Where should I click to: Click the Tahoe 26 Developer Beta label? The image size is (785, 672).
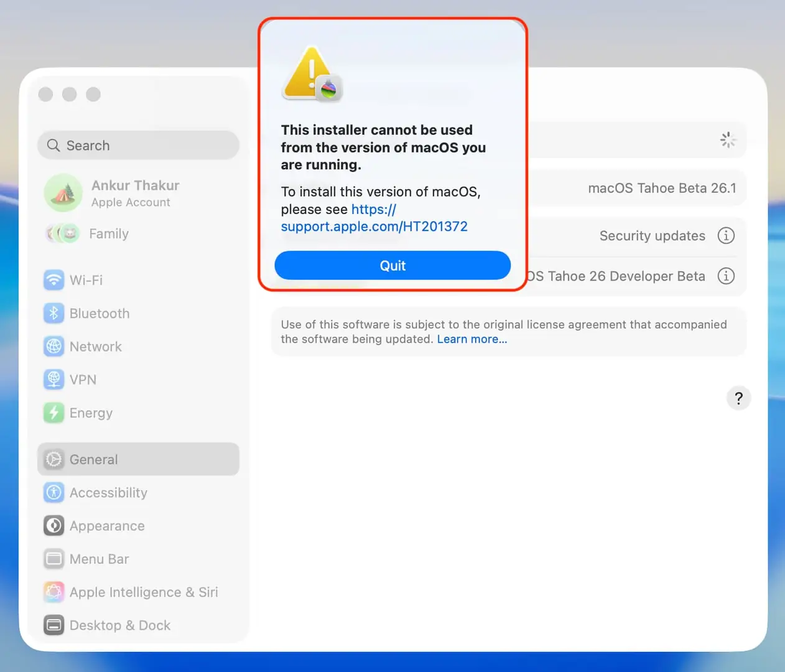616,276
